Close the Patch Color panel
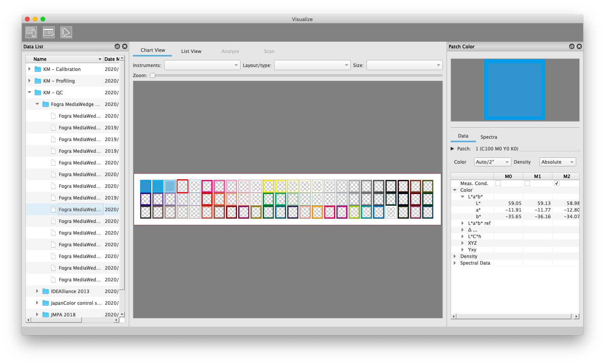Screen dimensions: 605x364 (x=579, y=46)
